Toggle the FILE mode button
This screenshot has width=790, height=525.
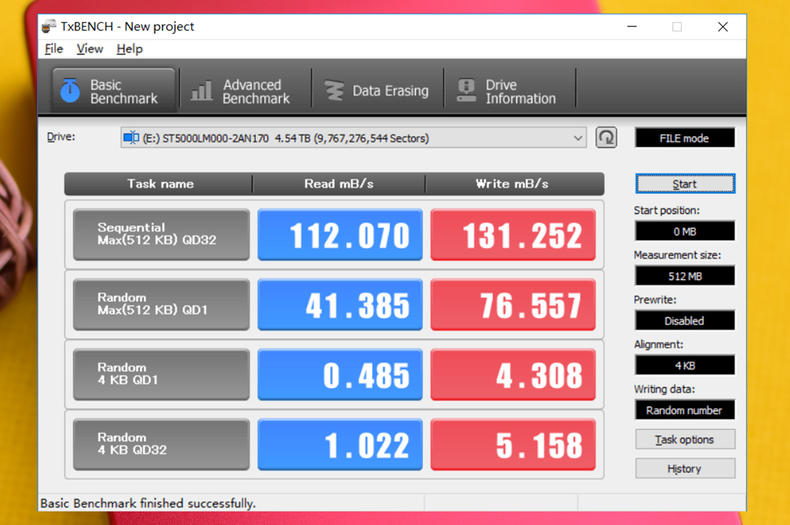click(x=684, y=138)
